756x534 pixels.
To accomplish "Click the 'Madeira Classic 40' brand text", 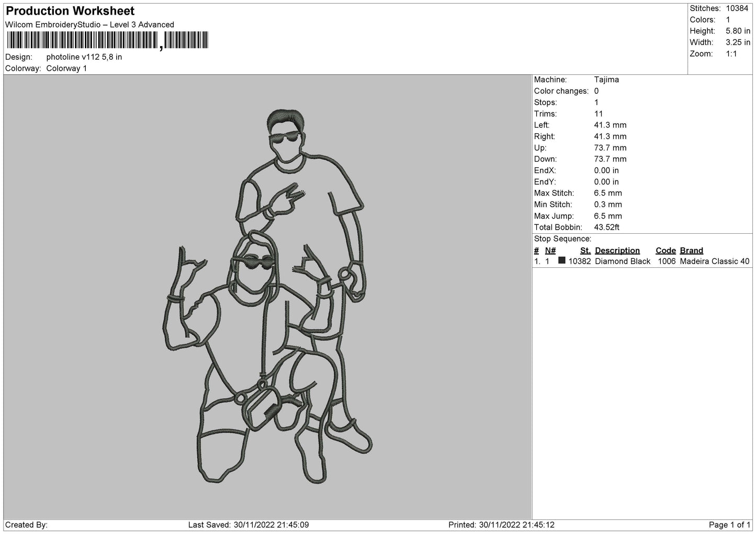I will pyautogui.click(x=715, y=262).
